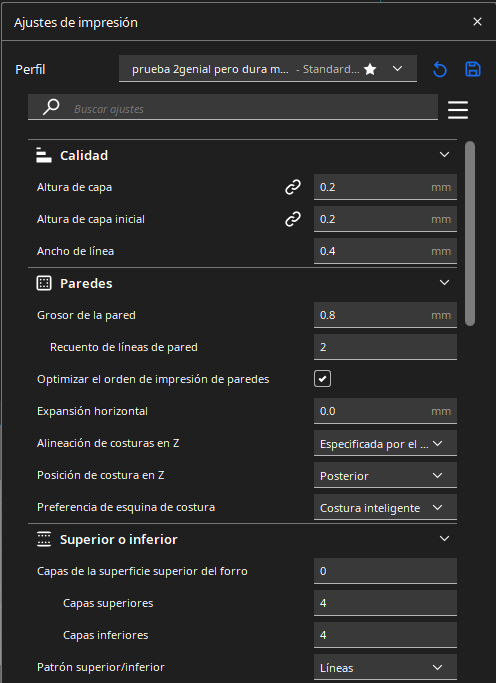496x683 pixels.
Task: Click the Grosor de la pared value field
Action: [x=385, y=315]
